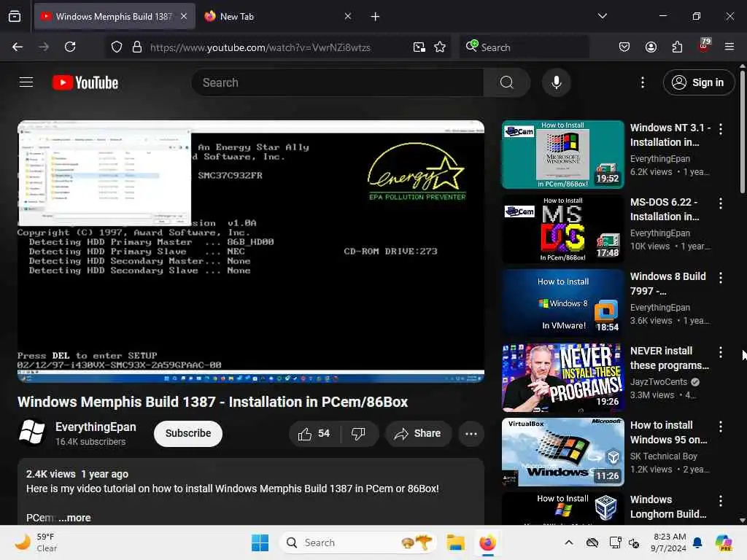Open Firefox View tab list icon
The height and width of the screenshot is (560, 747).
(15, 16)
